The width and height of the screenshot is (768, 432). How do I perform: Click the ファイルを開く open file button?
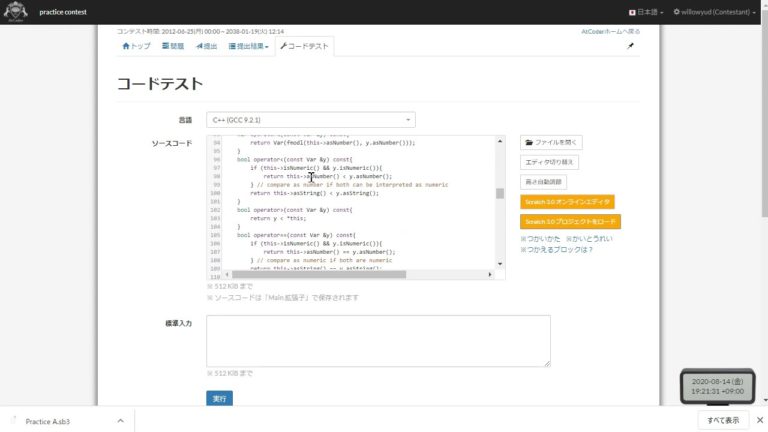(550, 142)
